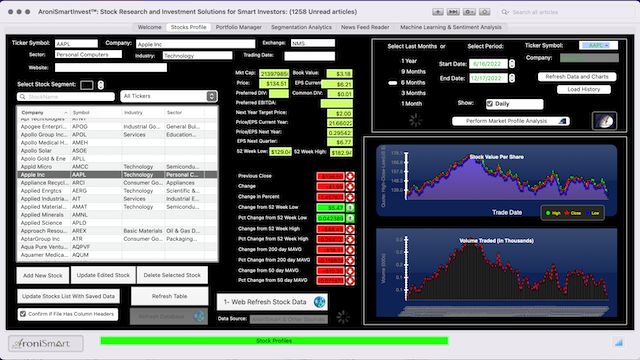Select the 3 Months period option
The width and height of the screenshot is (640, 360).
coord(413,93)
